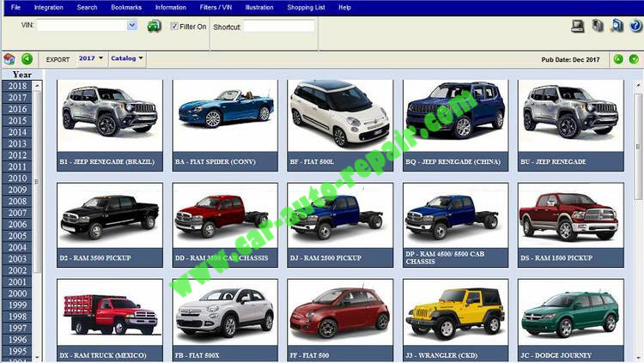The image size is (644, 363).
Task: Open the DS - RAM 1500 Pickup thumbnail
Action: click(x=571, y=225)
